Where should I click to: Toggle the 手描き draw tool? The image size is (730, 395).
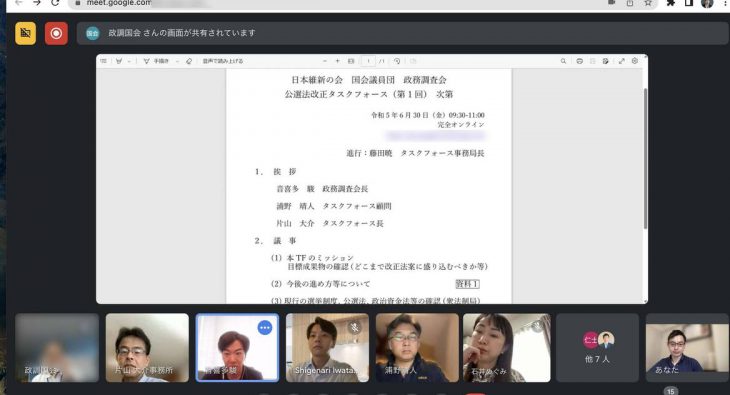coord(156,61)
